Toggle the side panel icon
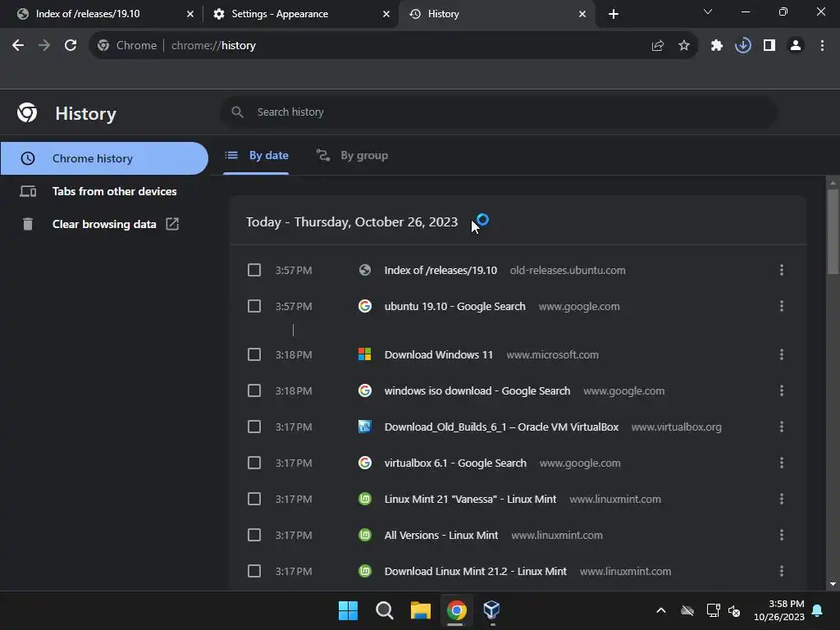The height and width of the screenshot is (630, 840). [x=769, y=46]
